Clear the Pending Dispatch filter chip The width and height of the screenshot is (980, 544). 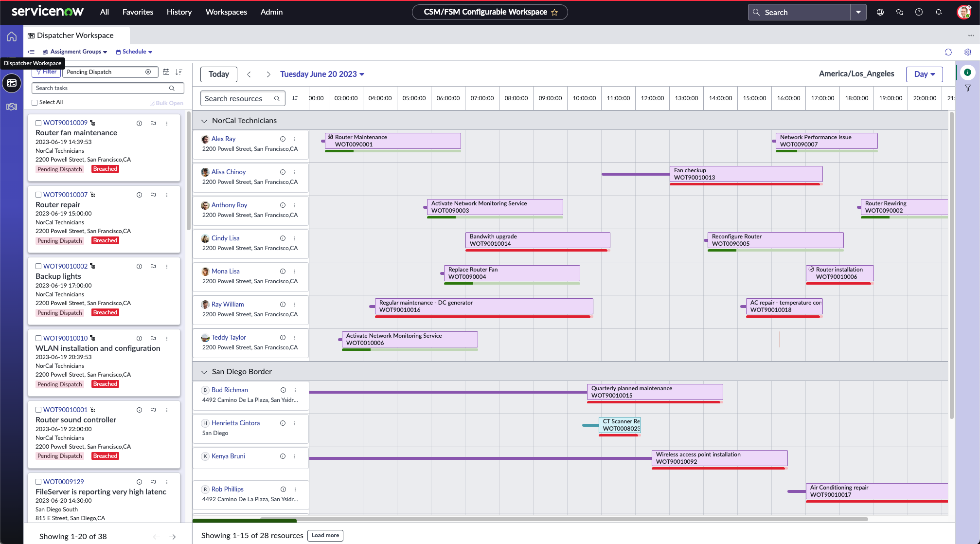click(148, 72)
